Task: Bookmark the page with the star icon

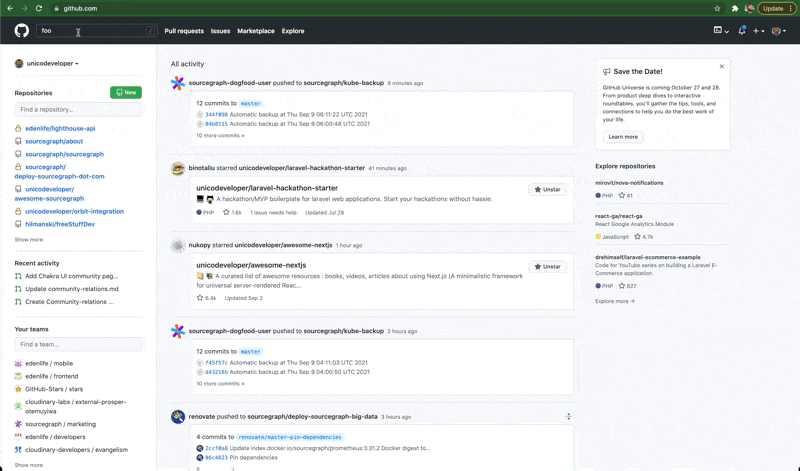Action: 717,8
